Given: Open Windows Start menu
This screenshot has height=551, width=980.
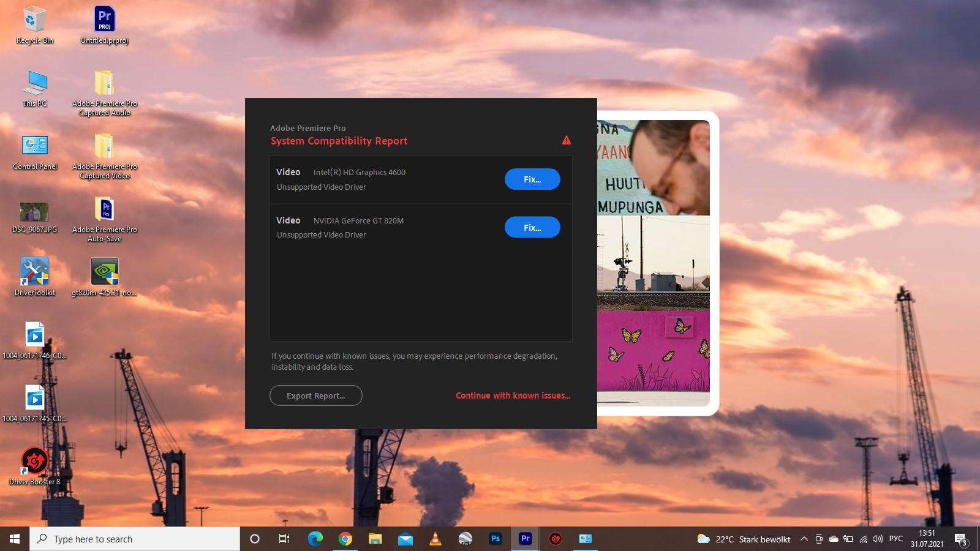Looking at the screenshot, I should tap(15, 539).
